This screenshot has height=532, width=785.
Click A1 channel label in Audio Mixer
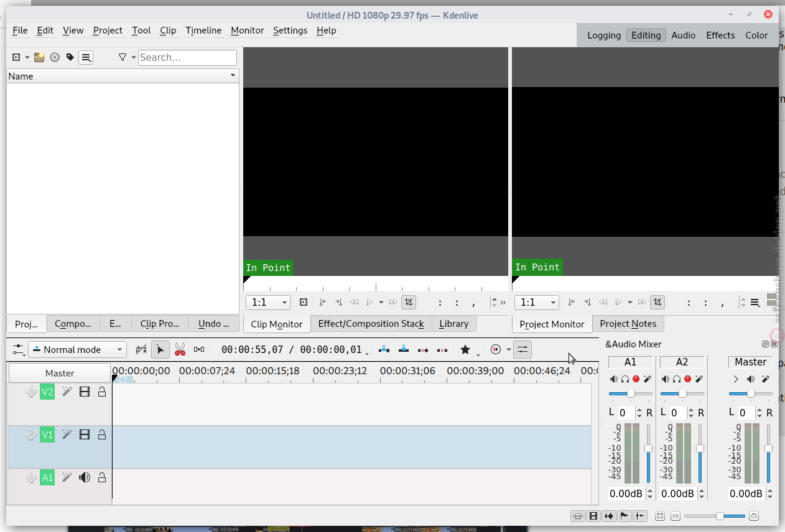click(x=630, y=362)
